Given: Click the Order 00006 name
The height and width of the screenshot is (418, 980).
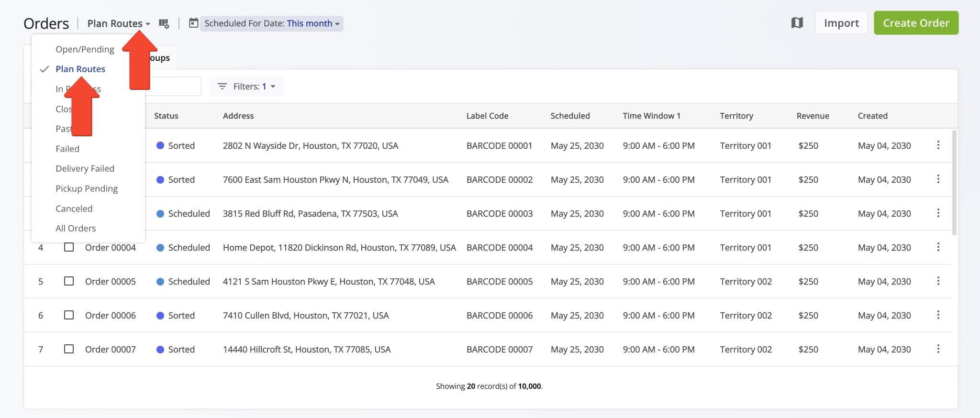Looking at the screenshot, I should (111, 315).
